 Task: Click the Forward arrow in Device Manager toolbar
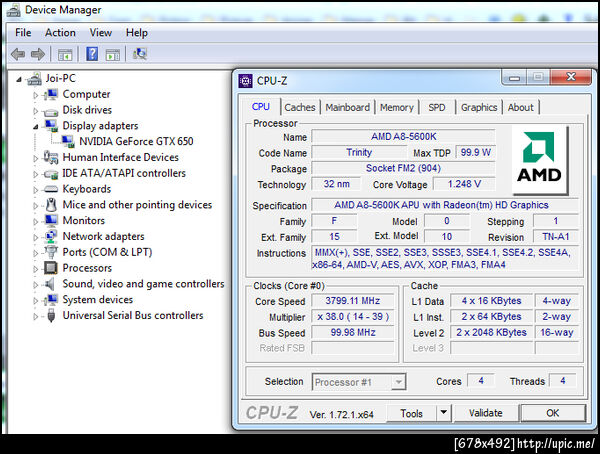coord(38,54)
